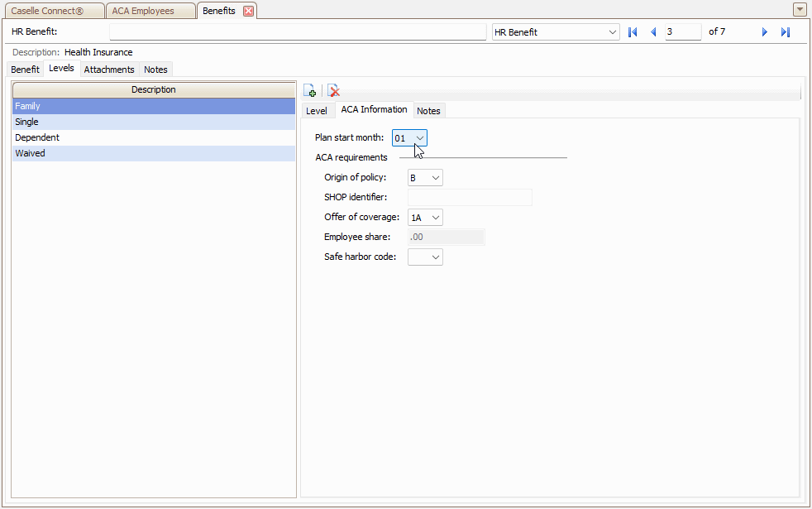Open the tab list dropdown arrow
The width and height of the screenshot is (812, 509).
click(799, 9)
